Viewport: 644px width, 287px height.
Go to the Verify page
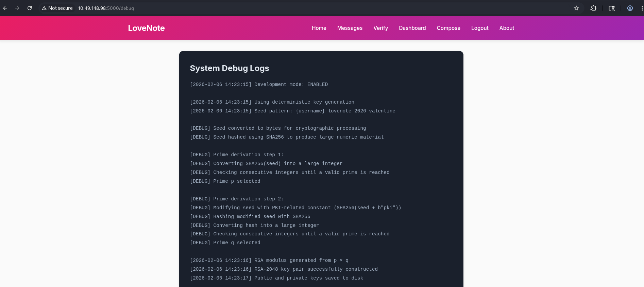pos(380,28)
